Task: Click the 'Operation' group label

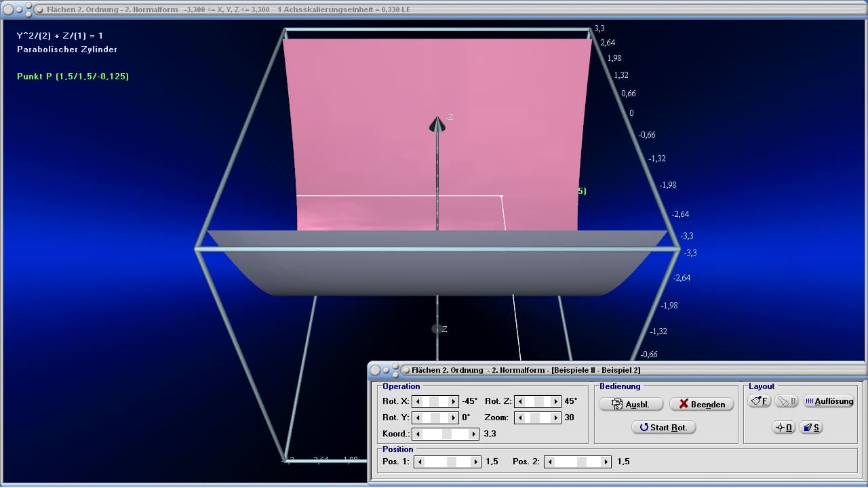Action: [401, 386]
